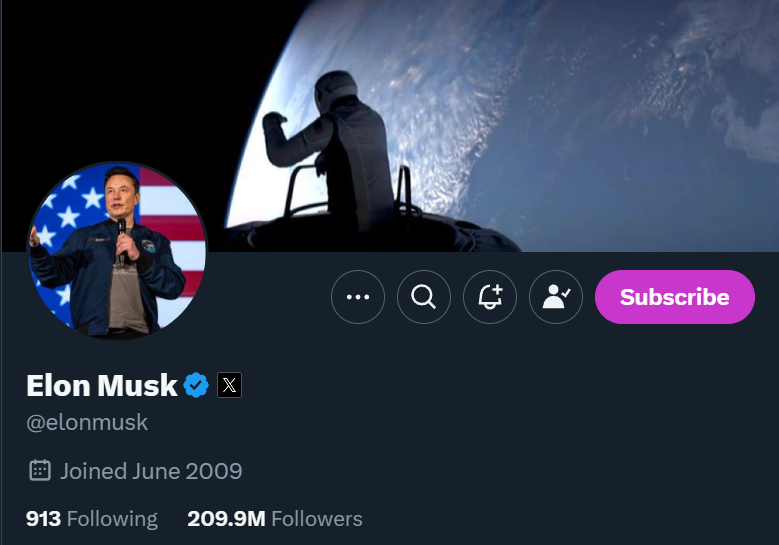This screenshot has width=779, height=545.
Task: Open Elon Musk's round profile picture
Action: 117,250
